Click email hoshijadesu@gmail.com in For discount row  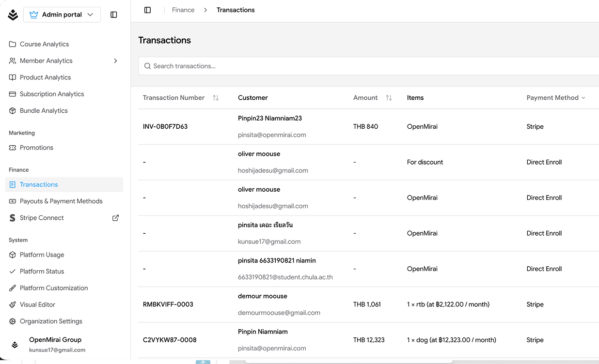point(273,170)
